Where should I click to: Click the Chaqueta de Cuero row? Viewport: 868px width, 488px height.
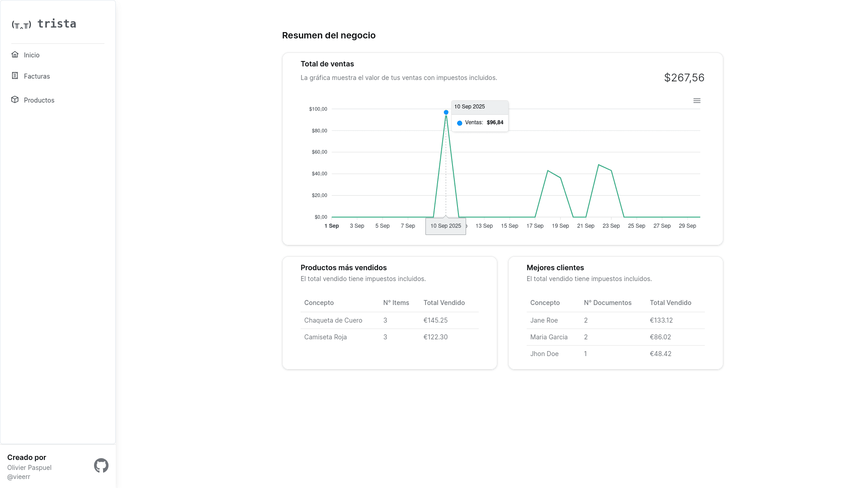tap(333, 320)
